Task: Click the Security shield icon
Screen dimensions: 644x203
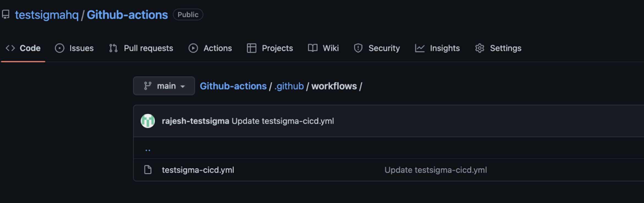Action: point(358,48)
